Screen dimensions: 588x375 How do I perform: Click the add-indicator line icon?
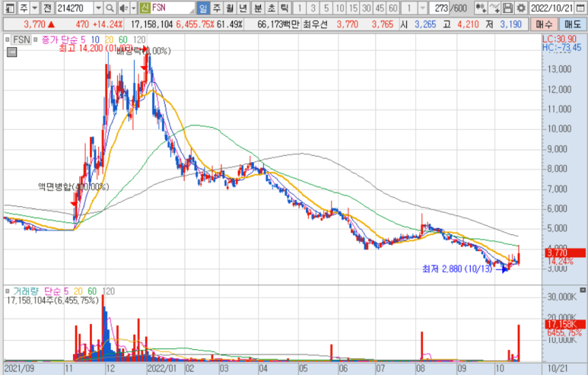point(494,8)
